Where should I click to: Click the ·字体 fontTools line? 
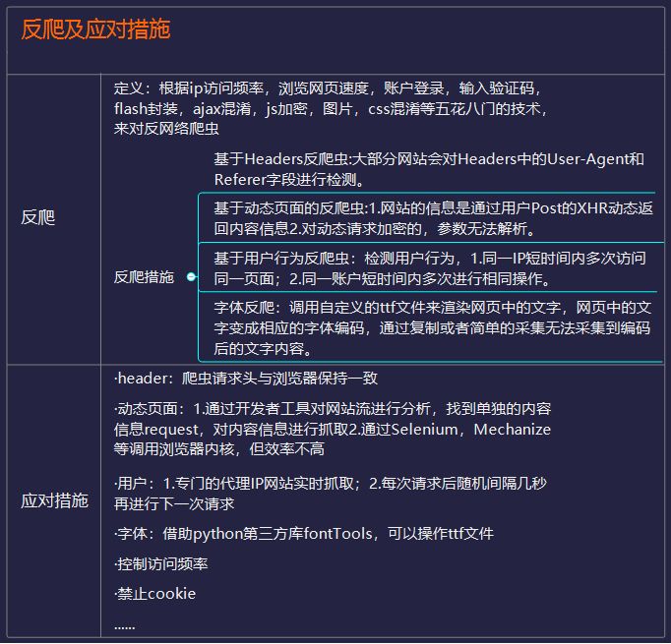(304, 534)
